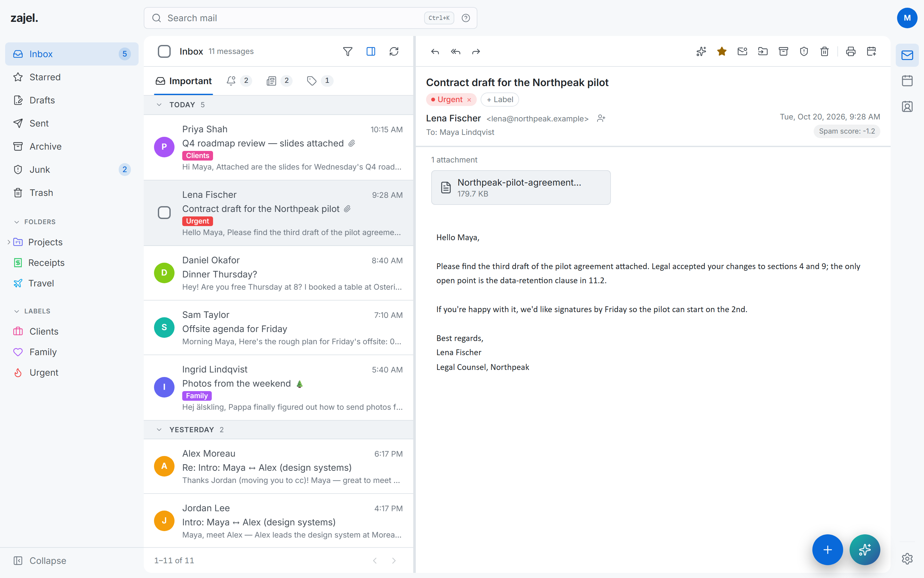Open the M account avatar
The image size is (924, 578).
pos(907,18)
